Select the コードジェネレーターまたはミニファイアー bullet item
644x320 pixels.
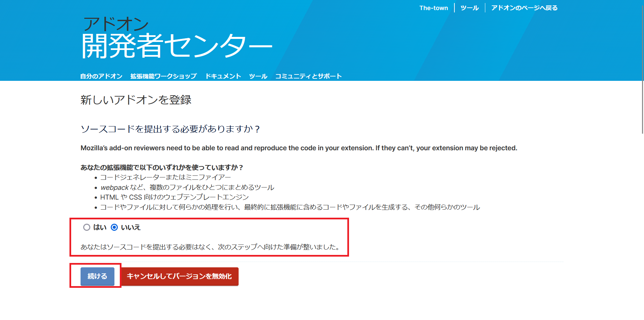coord(165,177)
